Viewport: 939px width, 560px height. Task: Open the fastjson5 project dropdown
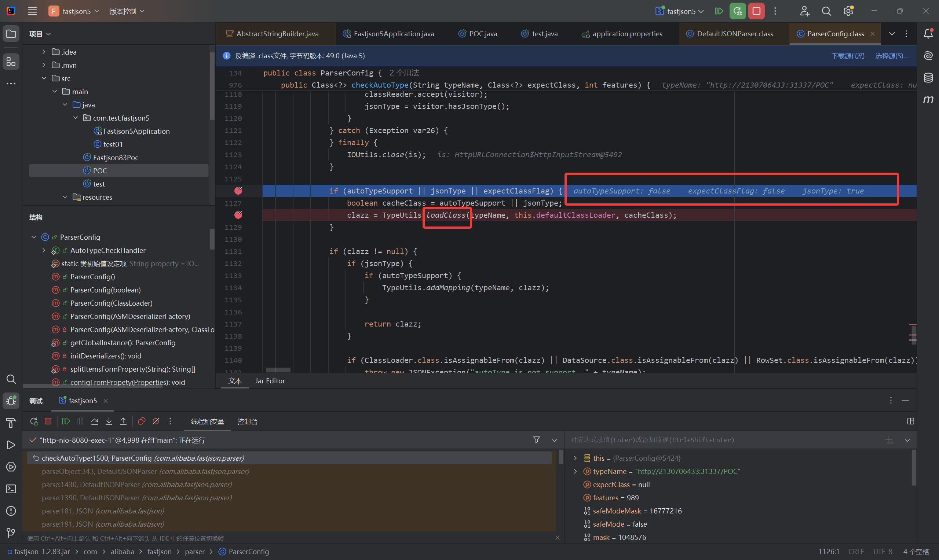click(74, 11)
